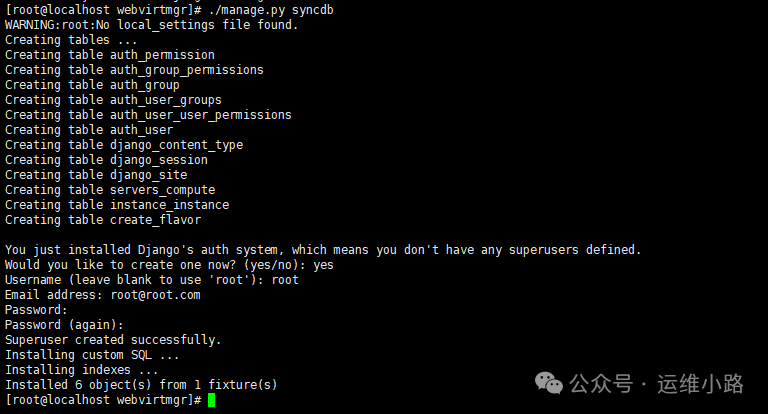This screenshot has width=768, height=414.
Task: Click the 'Creating table django_session' line
Action: pyautogui.click(x=106, y=160)
